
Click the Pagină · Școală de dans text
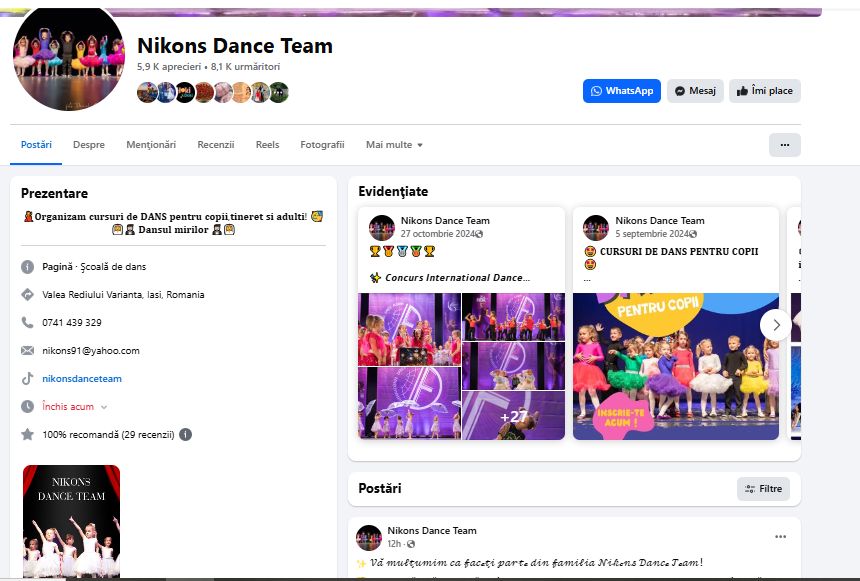click(94, 267)
